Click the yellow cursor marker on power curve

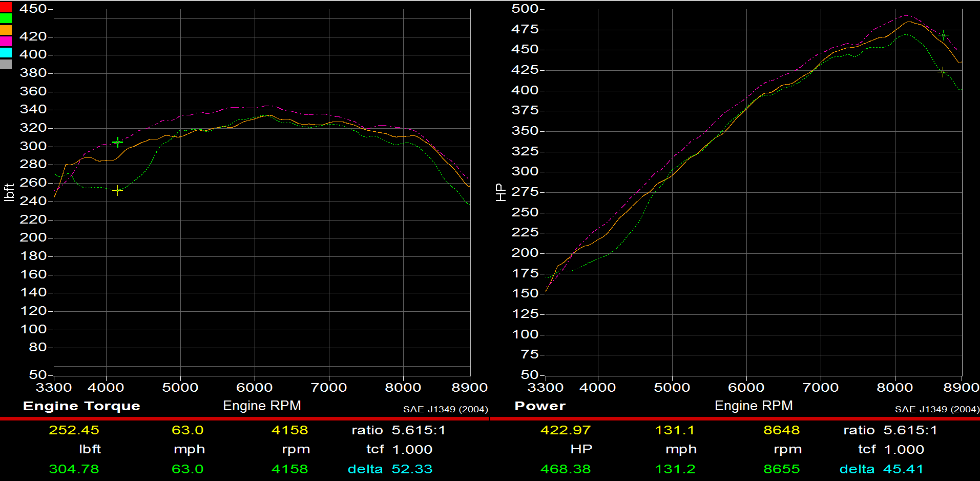[x=942, y=72]
